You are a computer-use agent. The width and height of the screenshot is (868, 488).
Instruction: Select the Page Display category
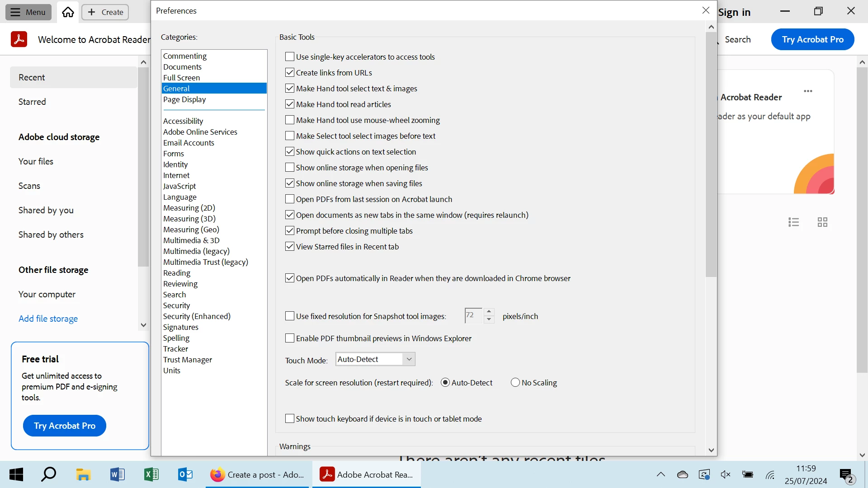184,99
